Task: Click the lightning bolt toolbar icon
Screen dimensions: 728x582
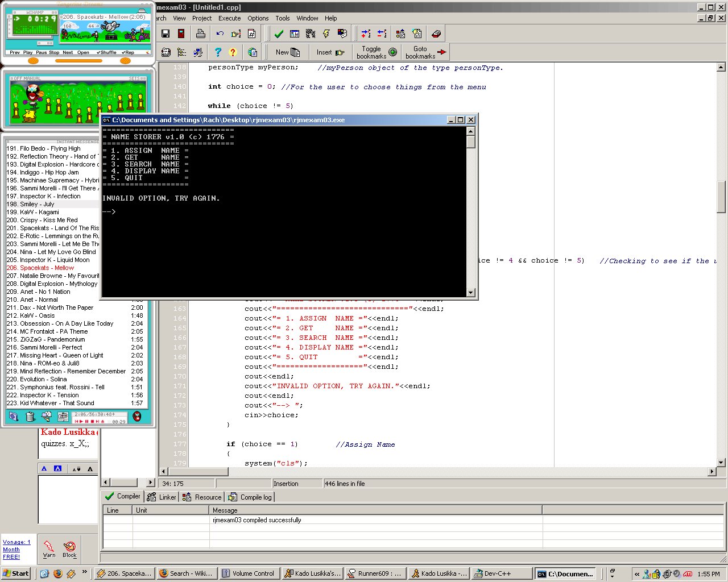Action: point(326,34)
